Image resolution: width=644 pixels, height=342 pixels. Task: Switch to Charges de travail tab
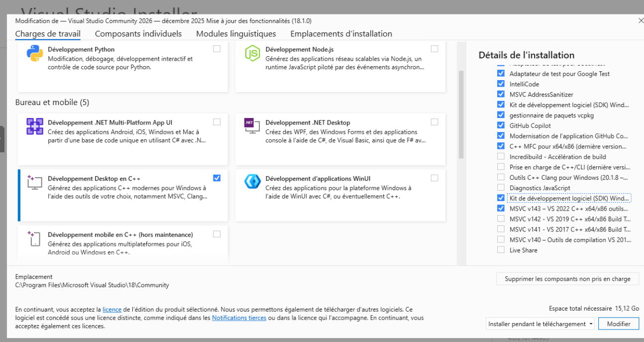point(48,34)
